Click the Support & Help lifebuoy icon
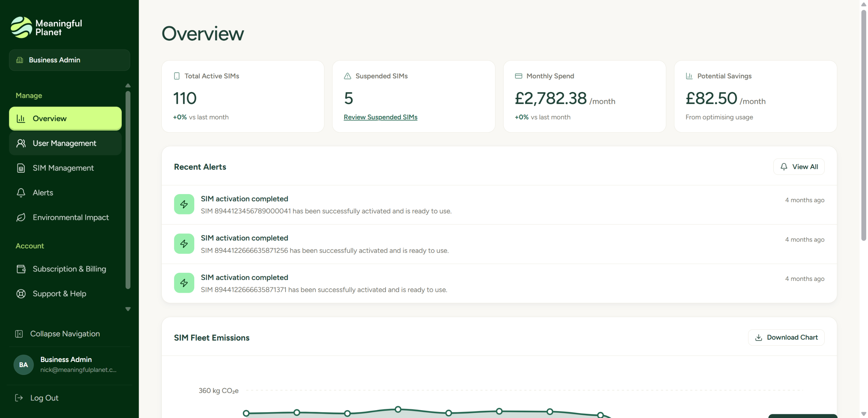 tap(21, 294)
